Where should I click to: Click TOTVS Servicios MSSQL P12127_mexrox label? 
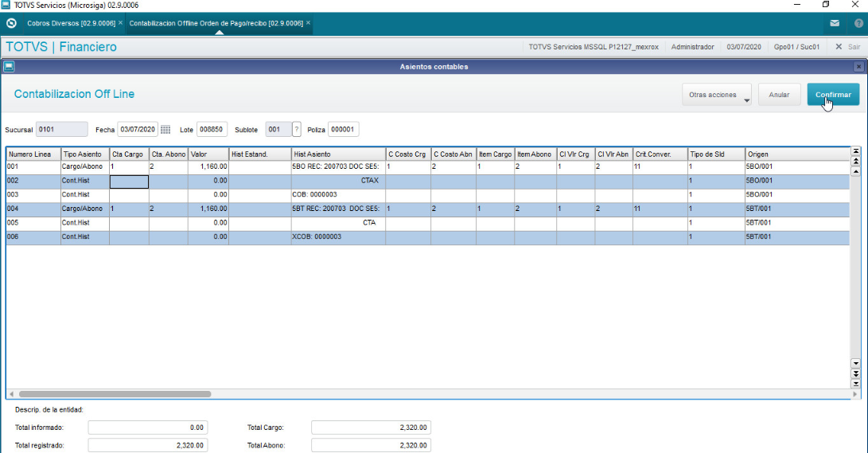[x=594, y=47]
